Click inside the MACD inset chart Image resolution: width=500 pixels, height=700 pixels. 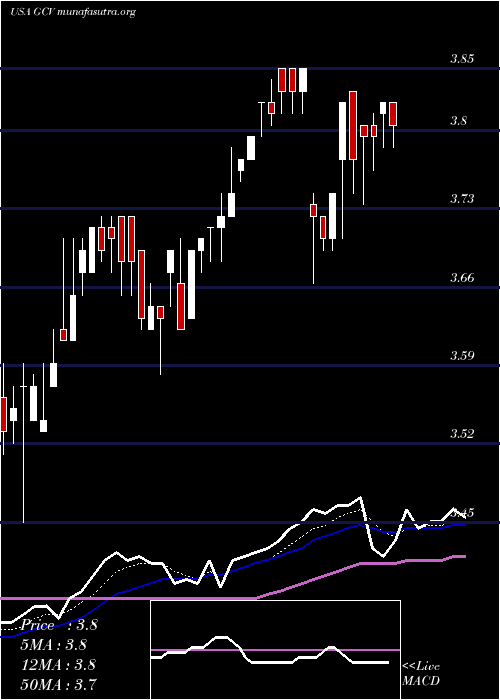pos(275,650)
